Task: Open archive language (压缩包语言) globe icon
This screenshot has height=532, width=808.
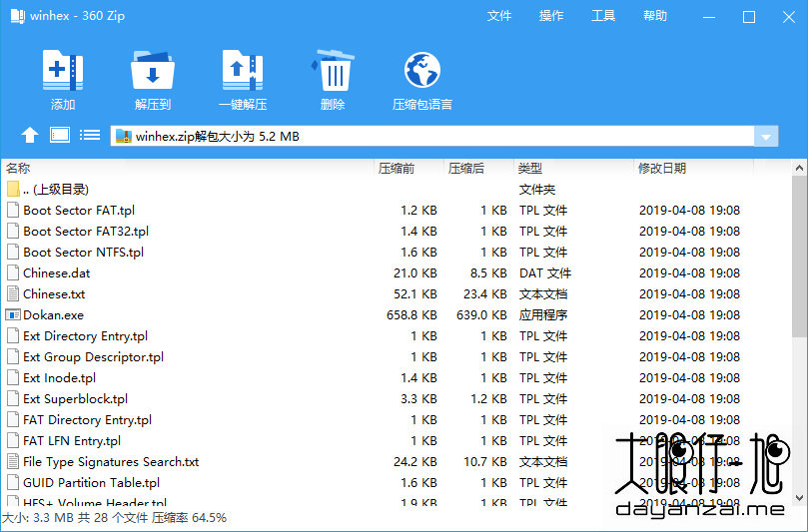Action: point(422,70)
